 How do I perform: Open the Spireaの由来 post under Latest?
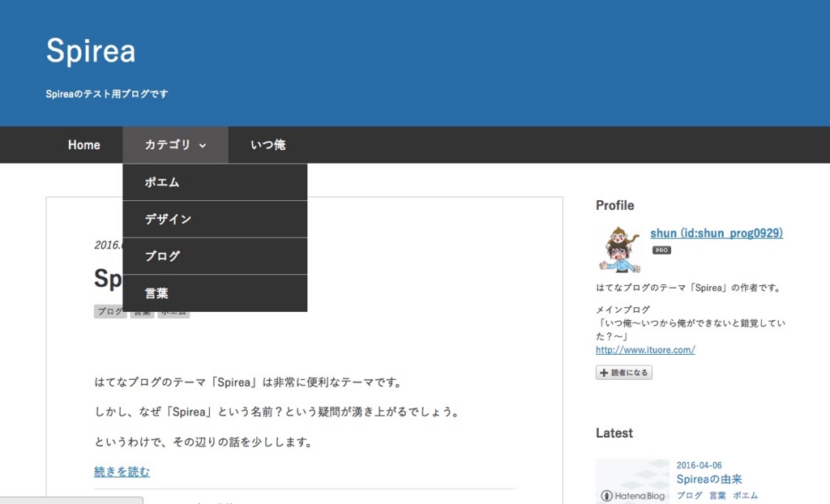pyautogui.click(x=708, y=479)
